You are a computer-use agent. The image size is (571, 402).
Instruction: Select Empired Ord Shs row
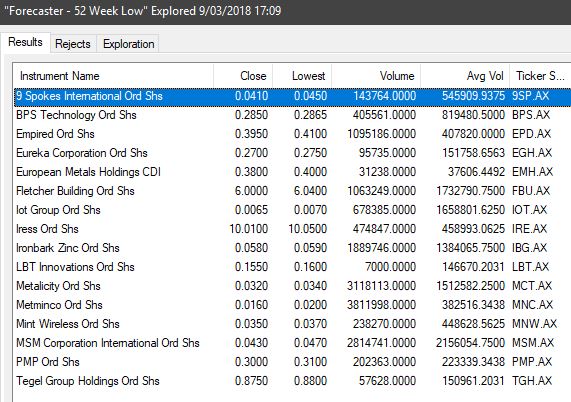point(292,134)
